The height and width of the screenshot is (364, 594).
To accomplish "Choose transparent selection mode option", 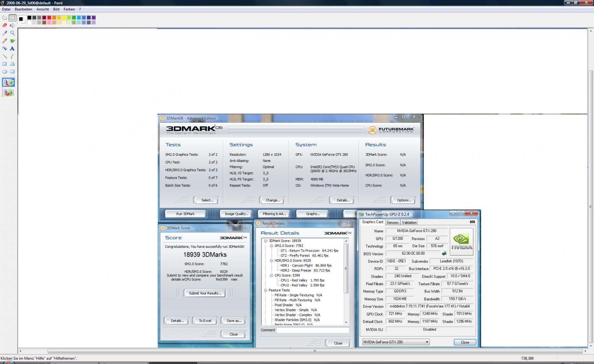I will click(8, 93).
